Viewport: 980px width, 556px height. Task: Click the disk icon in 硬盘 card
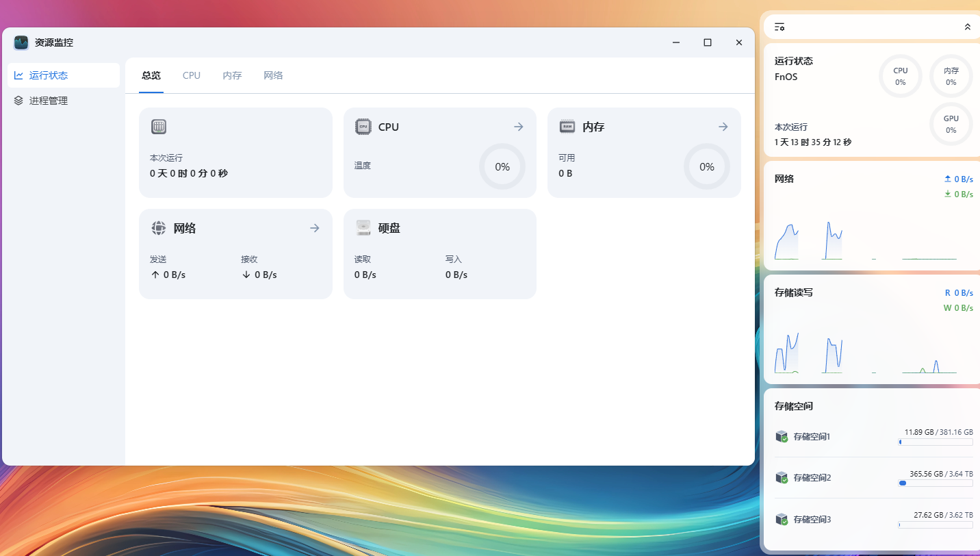coord(363,228)
